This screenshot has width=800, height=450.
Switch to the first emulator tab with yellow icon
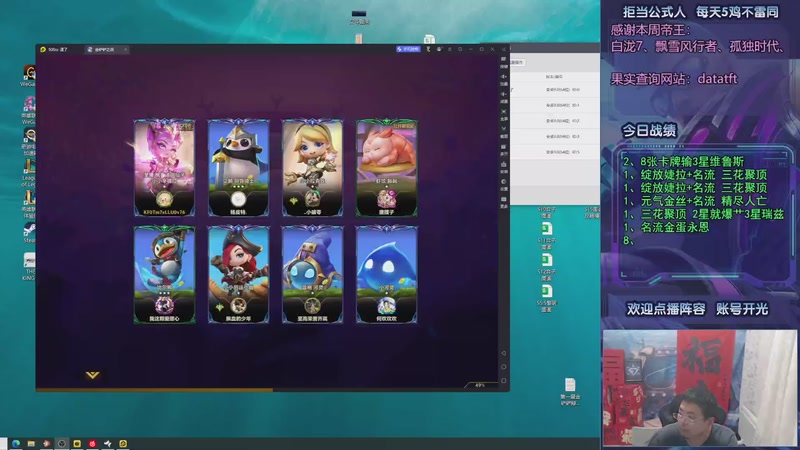tap(54, 49)
